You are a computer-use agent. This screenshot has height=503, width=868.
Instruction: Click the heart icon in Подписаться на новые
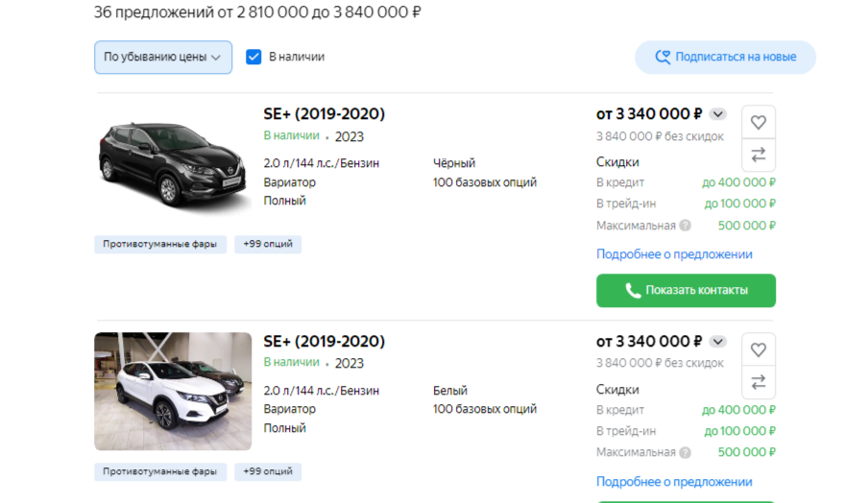tap(663, 57)
